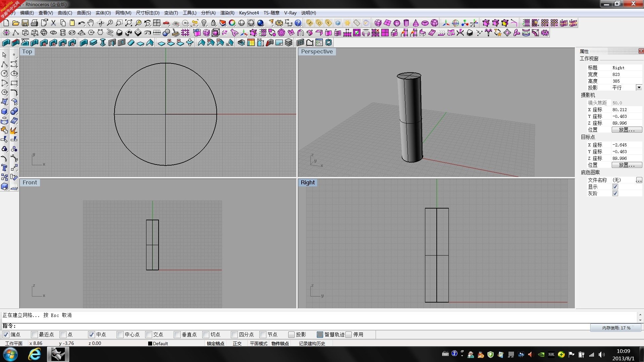644x362 pixels.
Task: Select the Text T tool in sidebar
Action: pos(4,168)
